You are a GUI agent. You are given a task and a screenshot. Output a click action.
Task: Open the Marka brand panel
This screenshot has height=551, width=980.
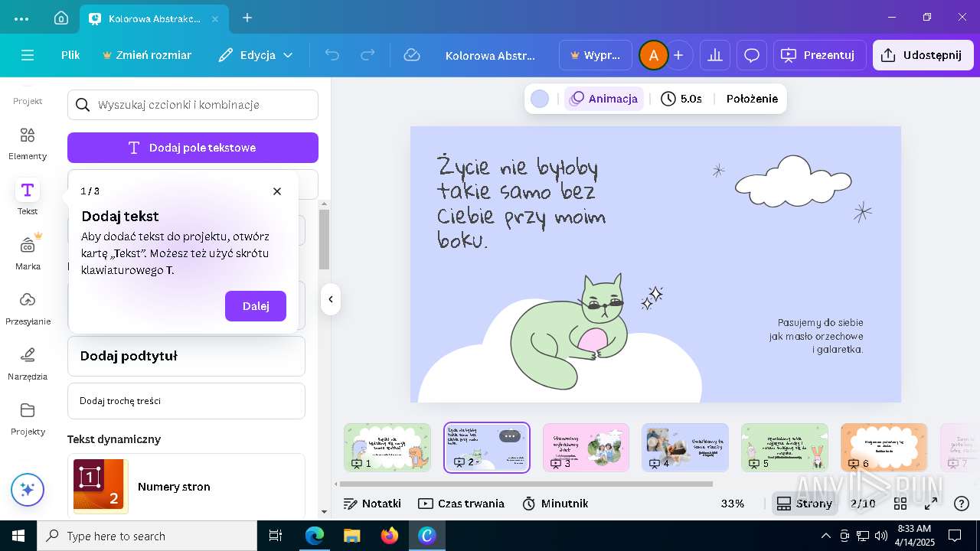pyautogui.click(x=28, y=253)
